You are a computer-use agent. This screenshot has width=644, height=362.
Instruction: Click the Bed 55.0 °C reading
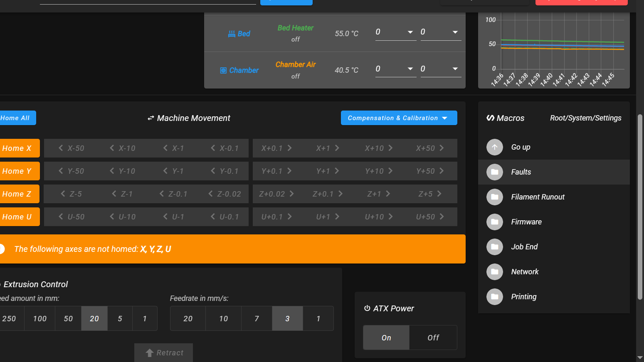[346, 34]
